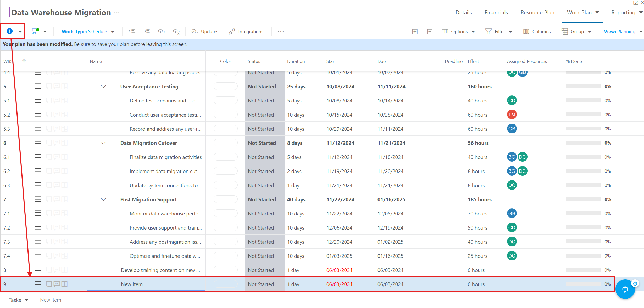Open the add item dropdown arrow
The width and height of the screenshot is (644, 308).
point(20,32)
